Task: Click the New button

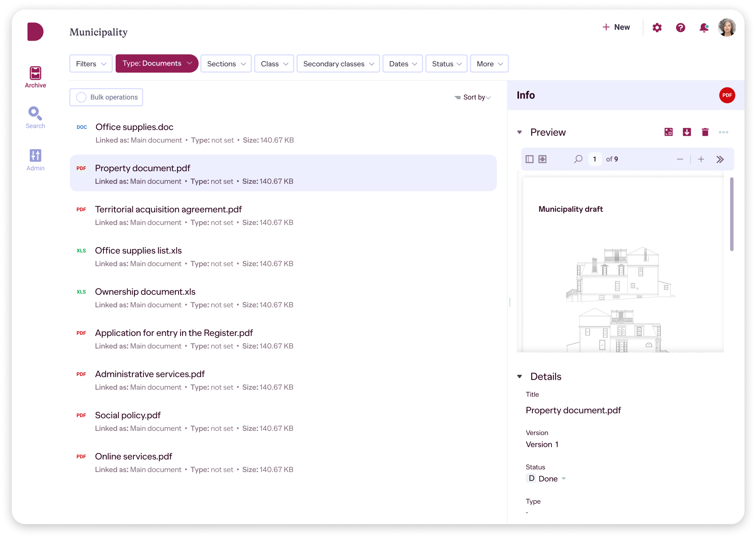Action: pyautogui.click(x=616, y=27)
